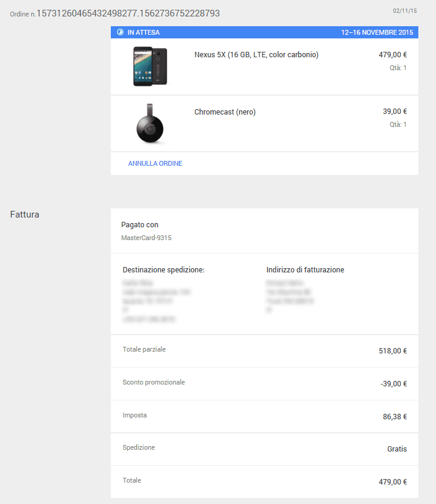Click the In Attesa status label
Screen dimensions: 436x504
144,32
